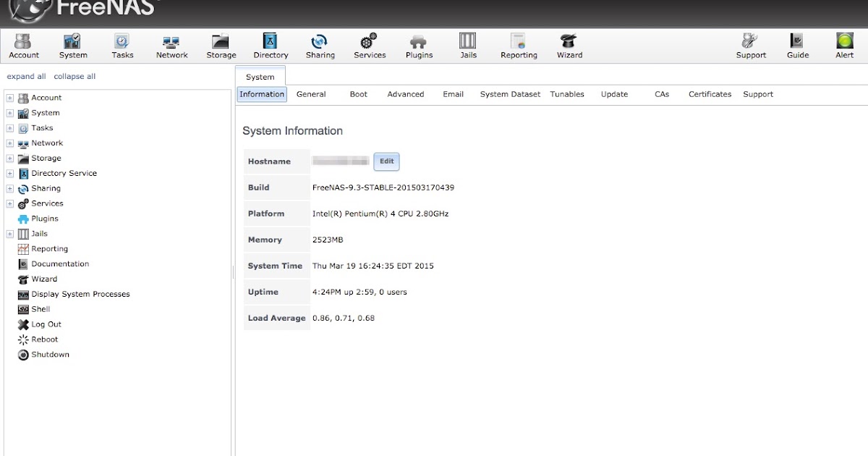Select the Information subtab
This screenshot has width=868, height=456.
click(262, 94)
